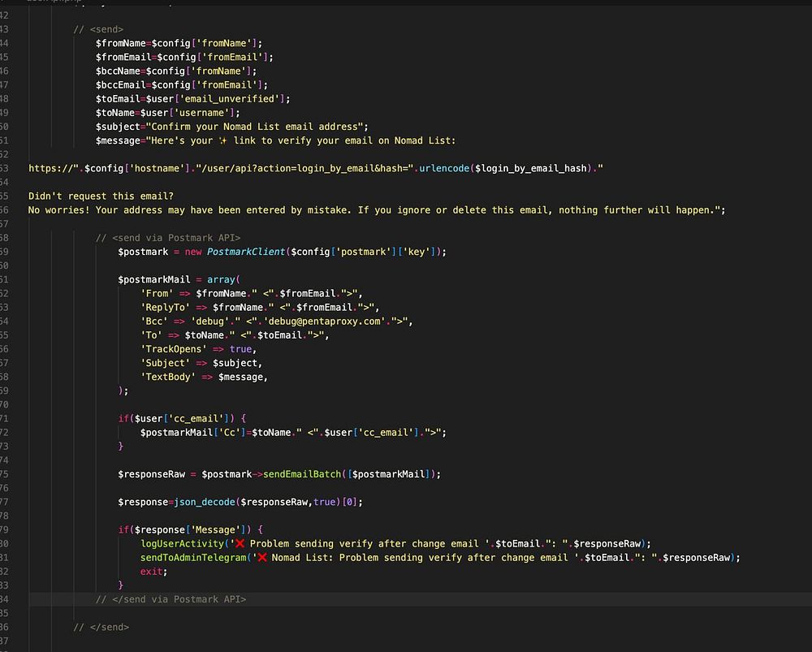Place cursor on the 'TrackOpens' true value
812x652 pixels.
(241, 349)
